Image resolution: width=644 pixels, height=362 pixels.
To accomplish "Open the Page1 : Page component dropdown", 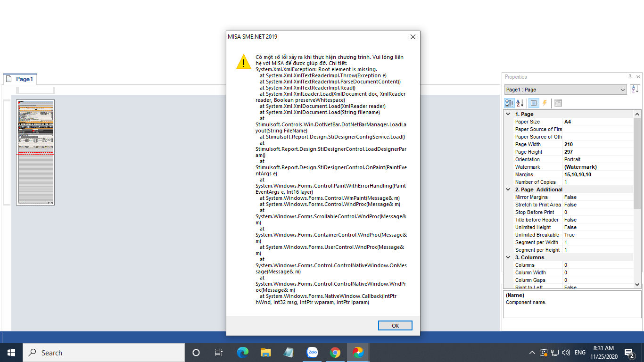I will 623,90.
